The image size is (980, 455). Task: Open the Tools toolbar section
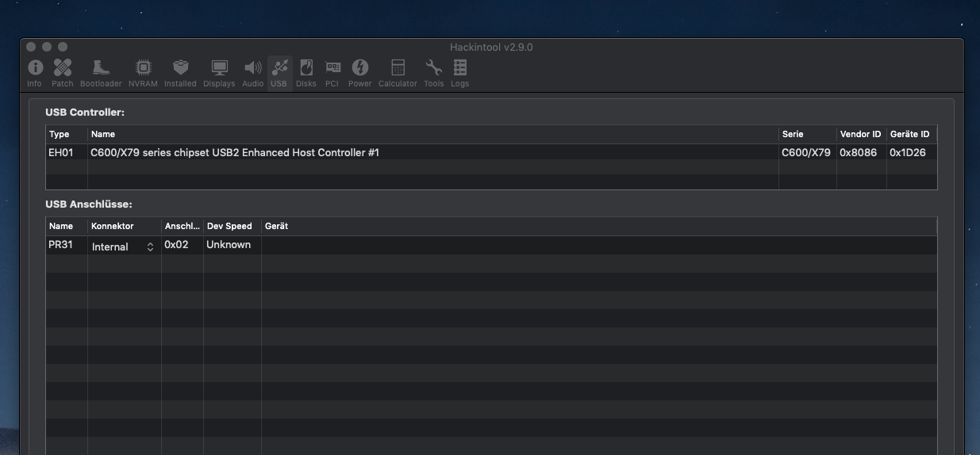click(433, 73)
